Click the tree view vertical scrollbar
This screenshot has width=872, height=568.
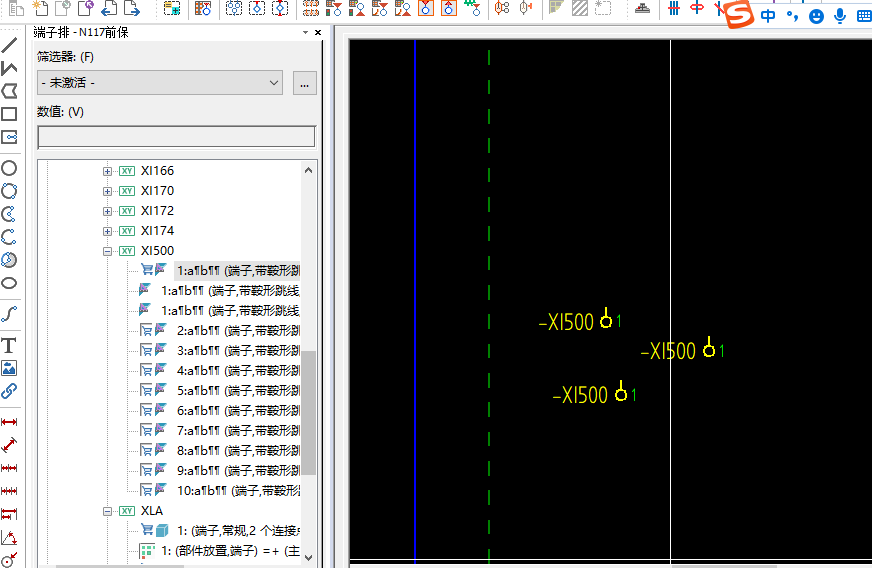tap(309, 410)
